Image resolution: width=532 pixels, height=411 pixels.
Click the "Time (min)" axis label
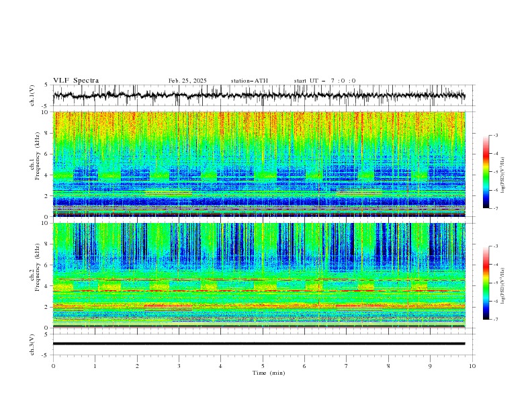[269, 373]
